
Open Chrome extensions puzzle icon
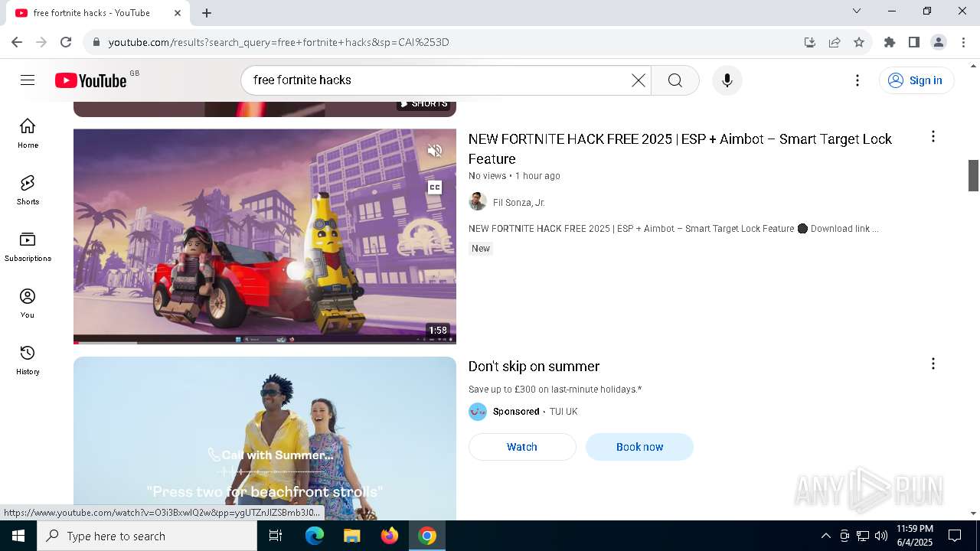[x=890, y=42]
